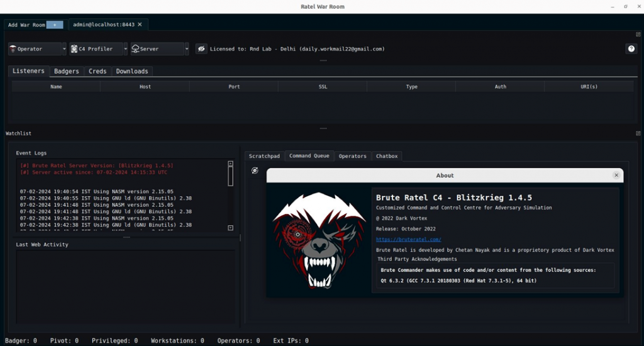Open the question mark help icon
The width and height of the screenshot is (644, 346).
(x=631, y=49)
